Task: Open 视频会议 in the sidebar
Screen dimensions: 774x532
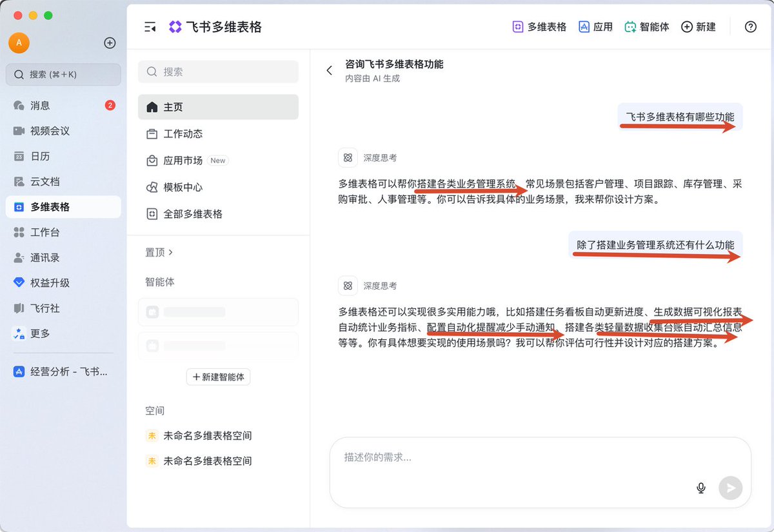Action: [63, 131]
